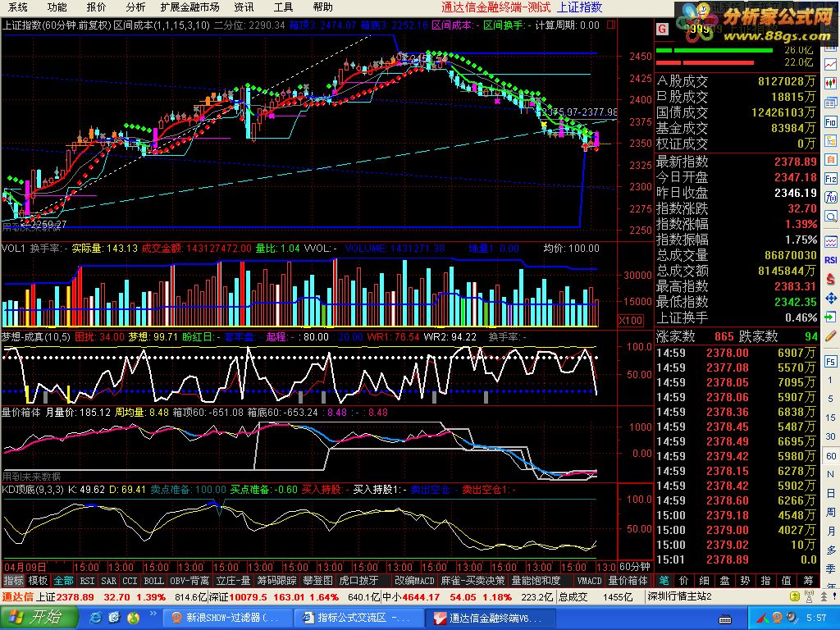This screenshot has width=840, height=630.
Task: Click the yellow status icon in status bar
Action: tap(796, 596)
